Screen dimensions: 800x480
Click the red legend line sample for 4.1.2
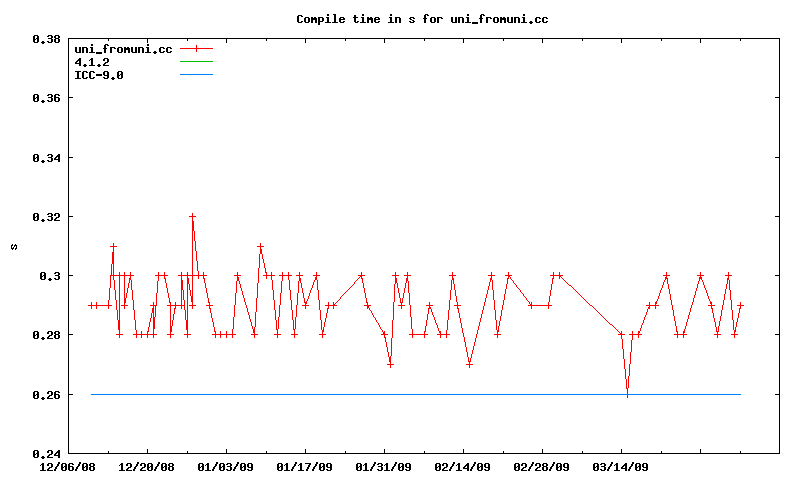tap(197, 62)
